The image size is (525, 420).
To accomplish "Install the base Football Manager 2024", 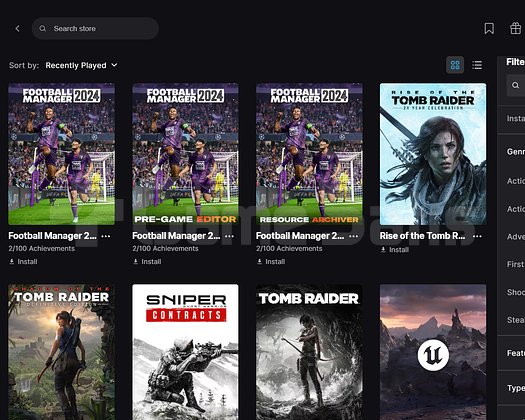I will tap(23, 262).
